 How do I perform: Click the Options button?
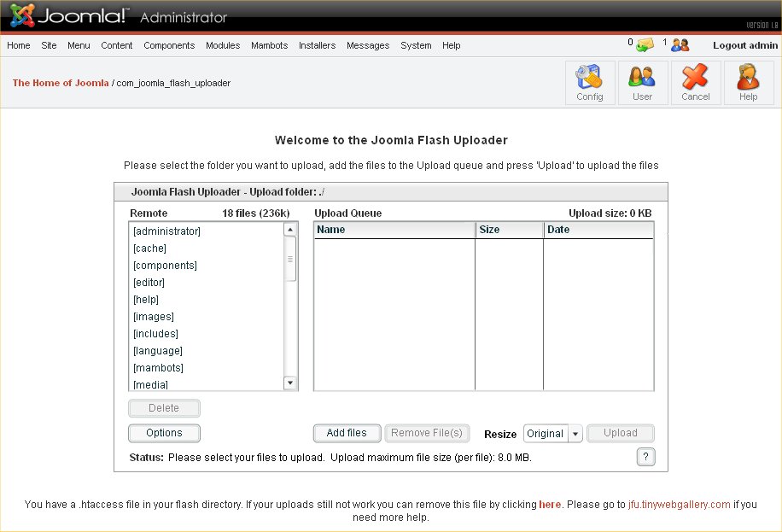164,433
